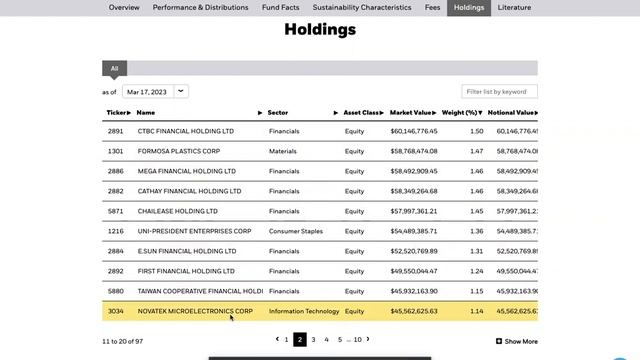
Task: Click the date dropdown chevron arrow
Action: 180,91
